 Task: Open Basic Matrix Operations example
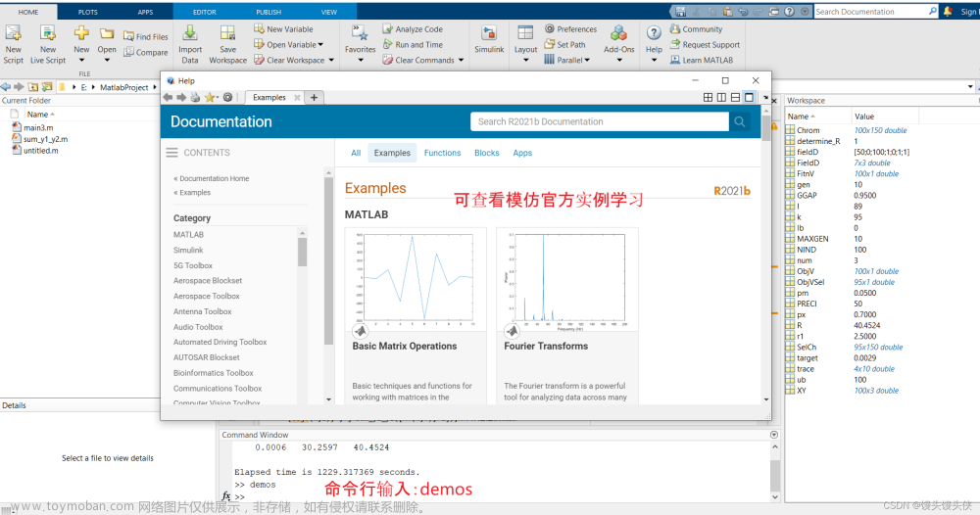coord(405,346)
